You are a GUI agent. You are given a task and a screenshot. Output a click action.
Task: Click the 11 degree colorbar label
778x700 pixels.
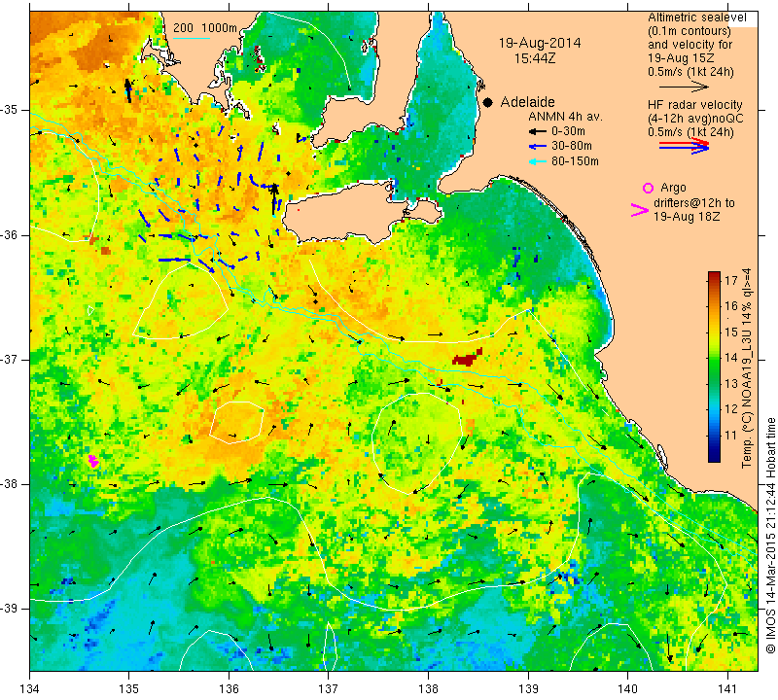(x=731, y=436)
